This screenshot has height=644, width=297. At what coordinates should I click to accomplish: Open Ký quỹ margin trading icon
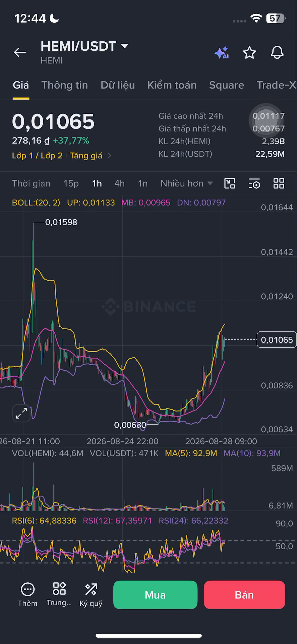click(91, 589)
